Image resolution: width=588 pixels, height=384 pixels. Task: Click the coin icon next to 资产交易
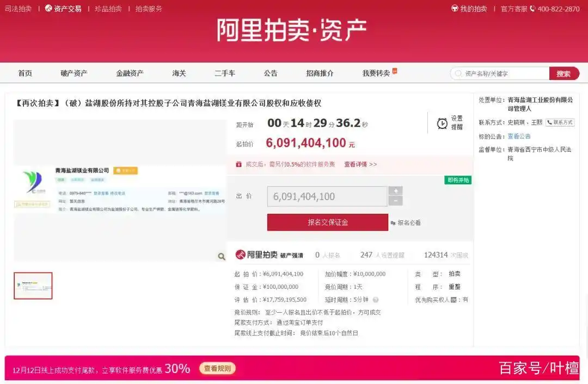coord(49,9)
